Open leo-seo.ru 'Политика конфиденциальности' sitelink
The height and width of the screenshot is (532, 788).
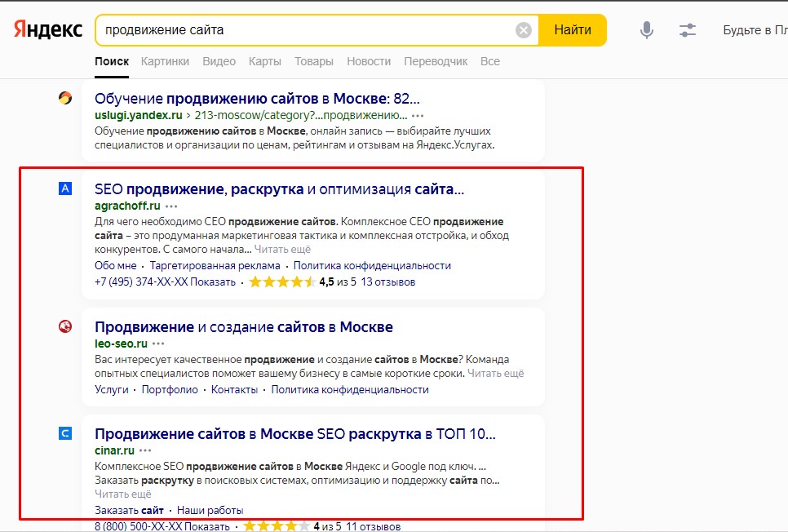[350, 390]
